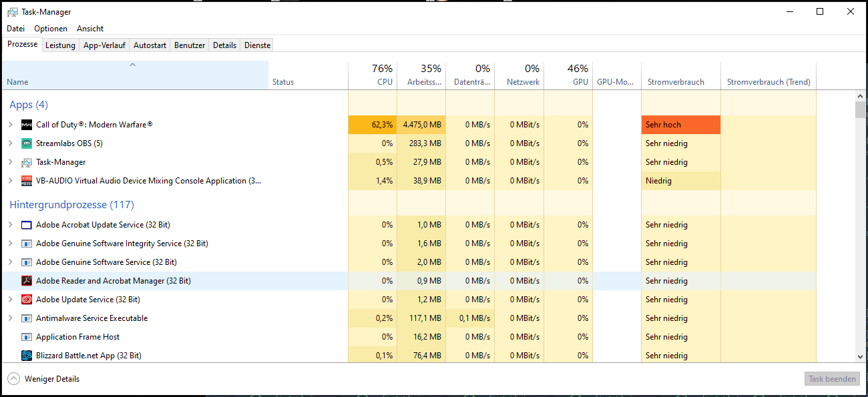
Task: Click the Apps (4) group heading
Action: coord(29,105)
